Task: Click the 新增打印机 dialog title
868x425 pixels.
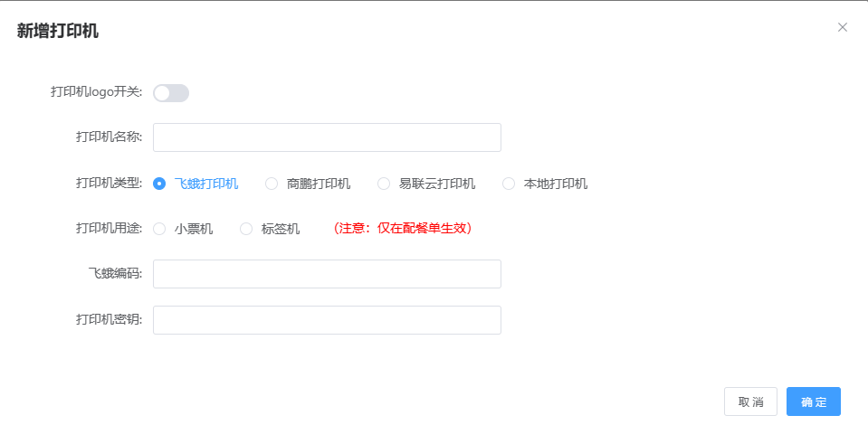Action: coord(58,31)
